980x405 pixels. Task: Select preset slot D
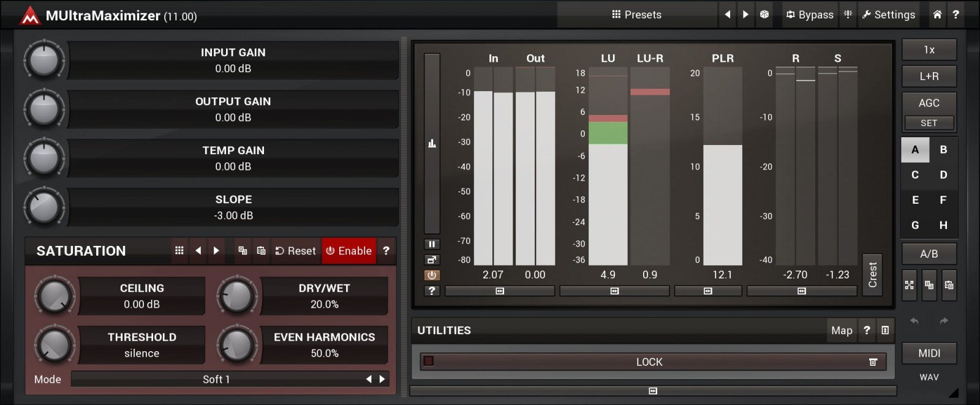click(943, 175)
